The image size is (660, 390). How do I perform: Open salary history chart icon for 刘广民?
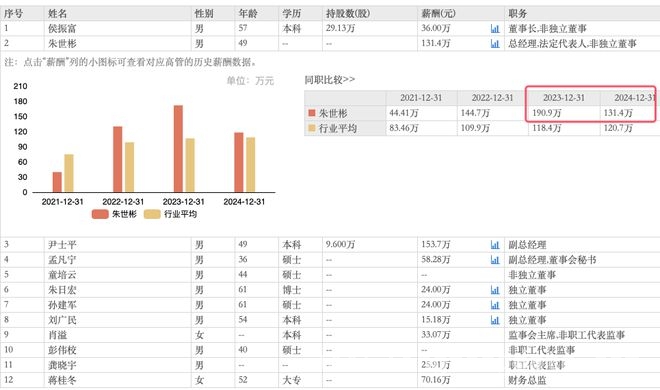(x=495, y=320)
